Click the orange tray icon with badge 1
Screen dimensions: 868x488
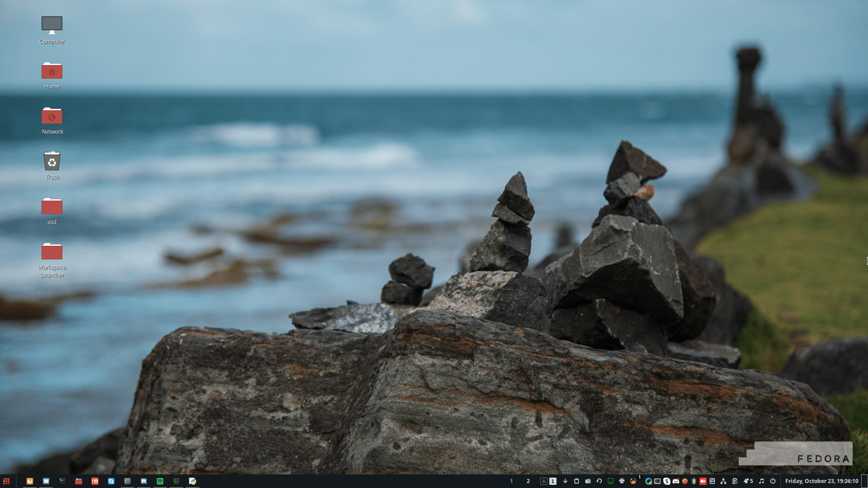click(633, 481)
